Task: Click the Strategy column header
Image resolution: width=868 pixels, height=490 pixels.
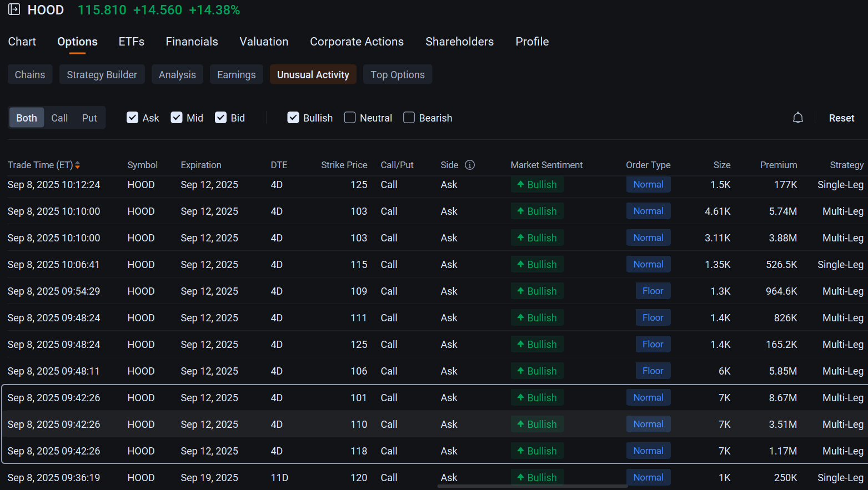Action: [x=847, y=165]
